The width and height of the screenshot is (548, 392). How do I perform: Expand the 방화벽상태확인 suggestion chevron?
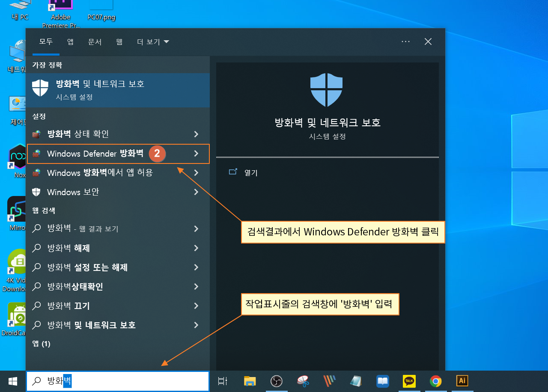click(196, 287)
